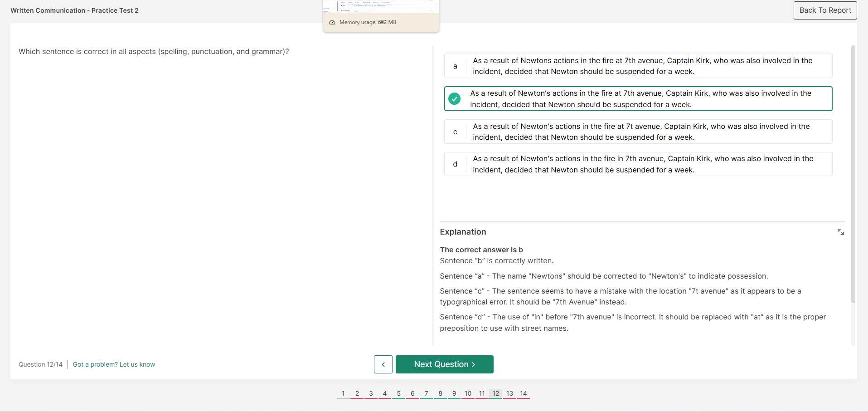This screenshot has width=868, height=412.
Task: Jump to question 1 in navigator
Action: [343, 393]
